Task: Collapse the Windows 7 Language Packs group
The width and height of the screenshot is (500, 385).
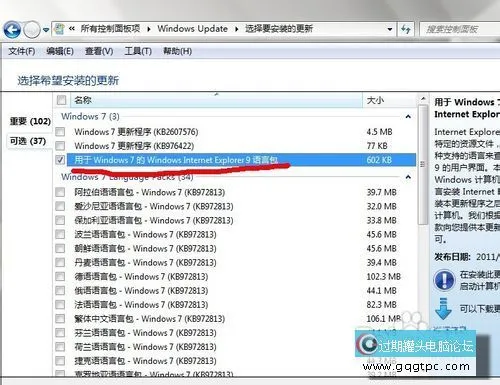Action: tap(408, 177)
